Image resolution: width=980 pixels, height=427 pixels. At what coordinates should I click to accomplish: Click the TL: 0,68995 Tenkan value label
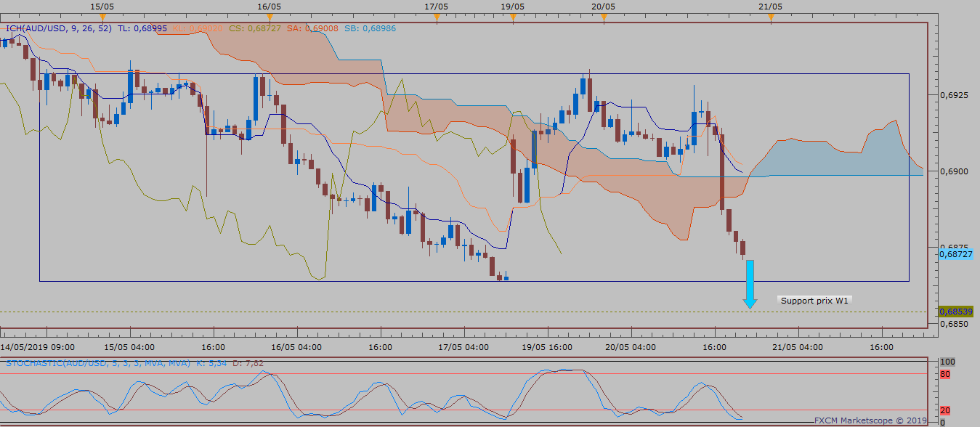(142, 28)
